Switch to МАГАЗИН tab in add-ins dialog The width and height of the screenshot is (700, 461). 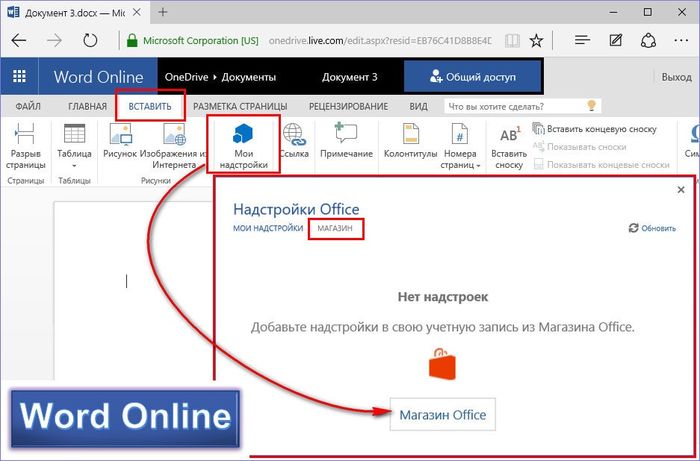click(336, 228)
